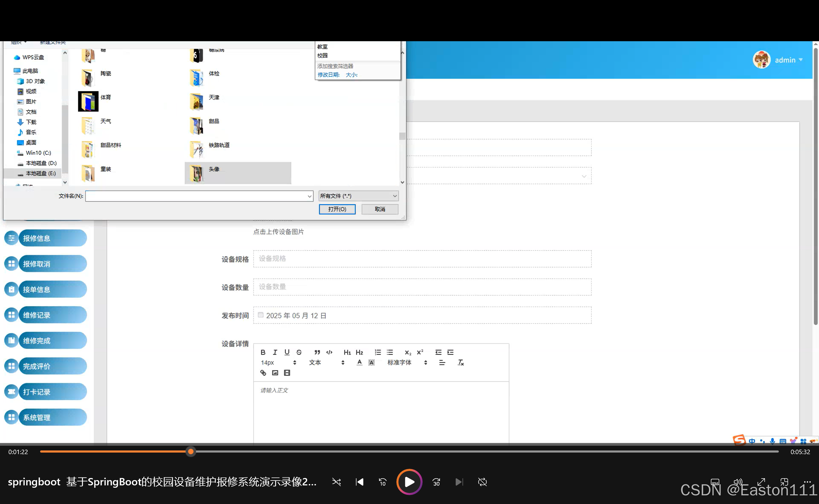Click the insert link icon
Viewport: 819px width, 504px height.
pyautogui.click(x=263, y=373)
